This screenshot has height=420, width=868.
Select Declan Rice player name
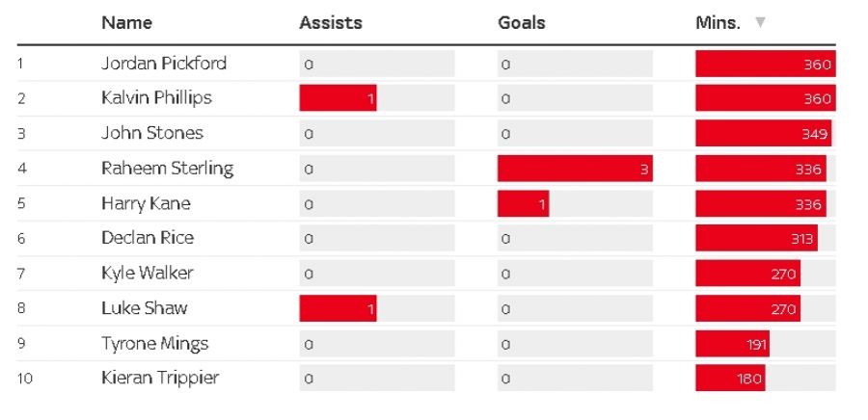click(x=148, y=238)
